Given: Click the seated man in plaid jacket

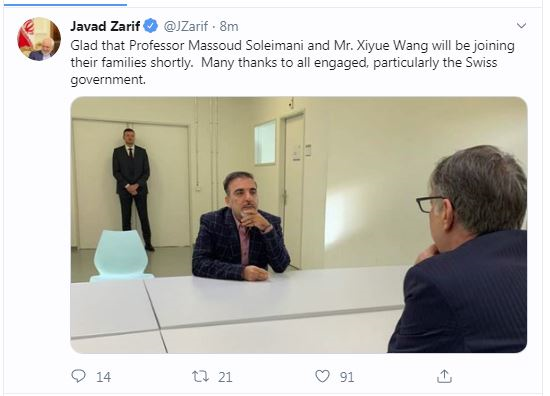Looking at the screenshot, I should click(x=241, y=226).
